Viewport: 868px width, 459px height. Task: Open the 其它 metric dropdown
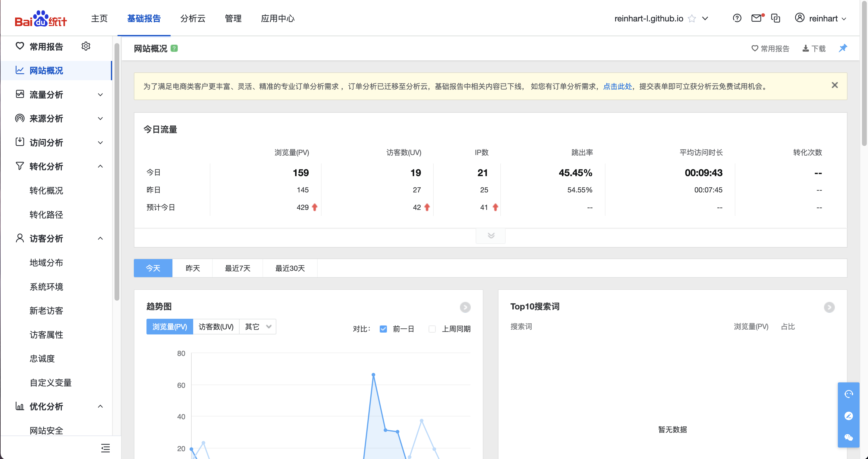point(258,327)
